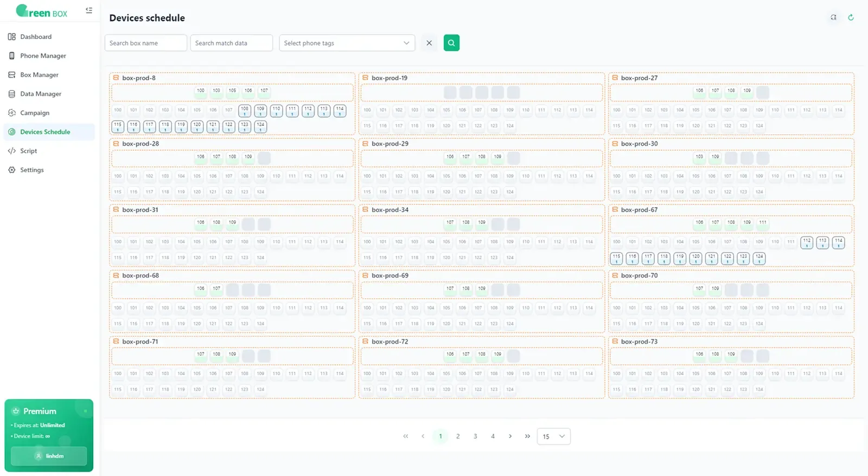Go to page 2
The image size is (868, 476).
[x=458, y=436]
